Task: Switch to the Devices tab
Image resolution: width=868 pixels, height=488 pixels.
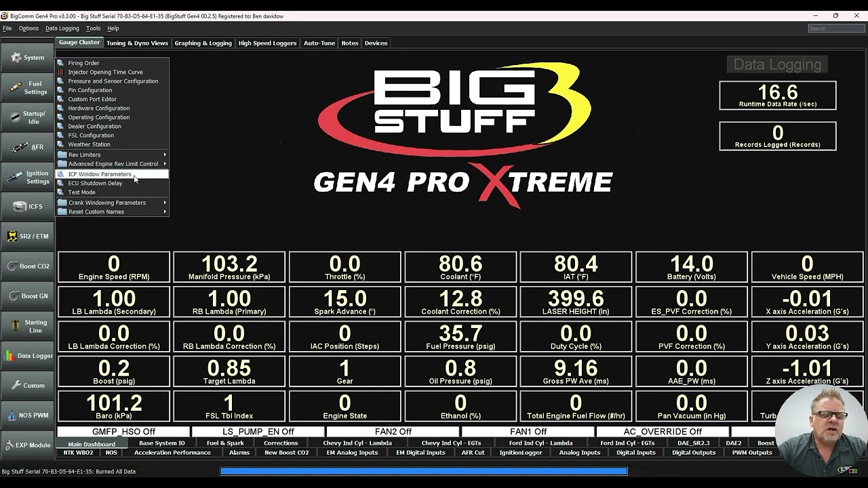Action: pos(376,43)
